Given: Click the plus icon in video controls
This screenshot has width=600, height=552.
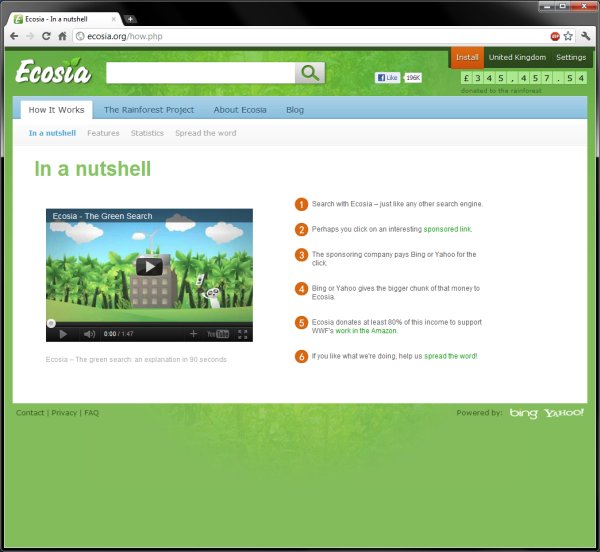Looking at the screenshot, I should [x=193, y=334].
